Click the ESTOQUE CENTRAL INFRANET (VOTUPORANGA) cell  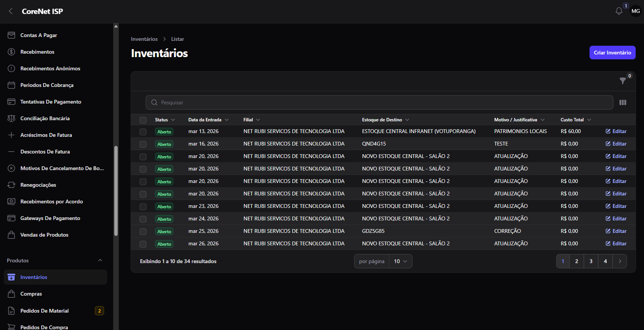pyautogui.click(x=419, y=131)
